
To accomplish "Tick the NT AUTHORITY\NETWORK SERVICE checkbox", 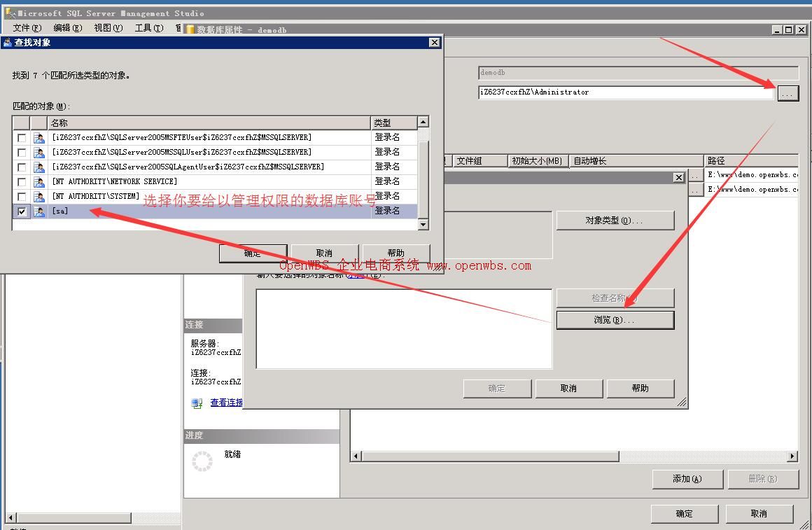I will point(22,182).
